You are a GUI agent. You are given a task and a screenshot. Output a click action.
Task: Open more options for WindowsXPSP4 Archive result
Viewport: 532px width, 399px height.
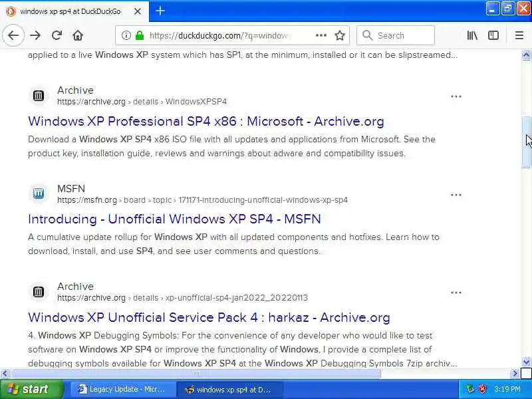[x=456, y=96]
